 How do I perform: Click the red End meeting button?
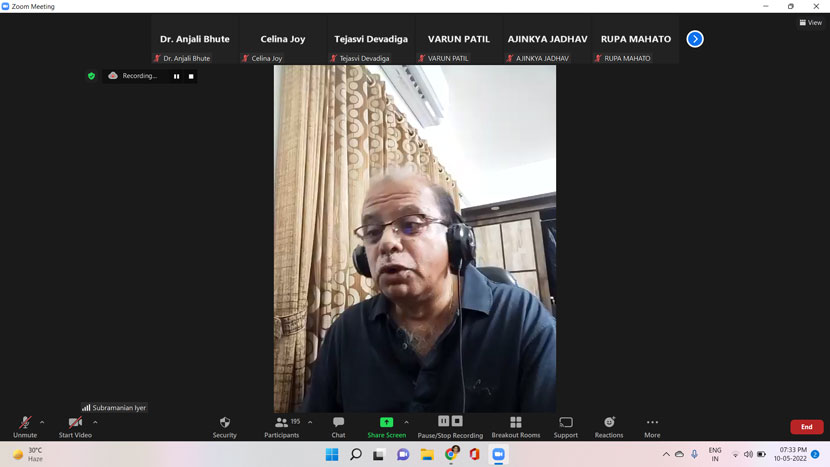point(806,427)
